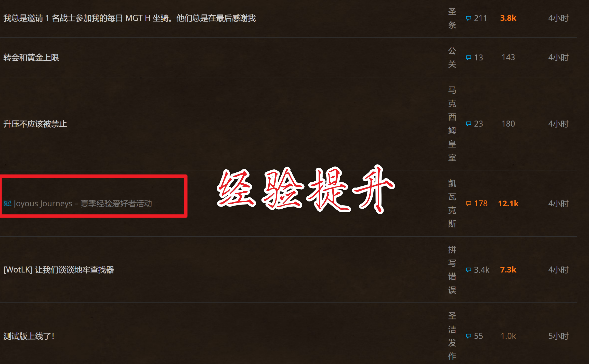Click the reply bubble icon next to 13
589x364 pixels.
click(x=468, y=57)
